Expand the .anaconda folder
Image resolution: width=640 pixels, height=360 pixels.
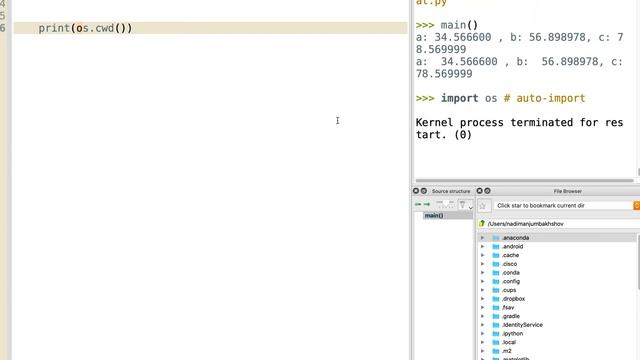pyautogui.click(x=482, y=238)
